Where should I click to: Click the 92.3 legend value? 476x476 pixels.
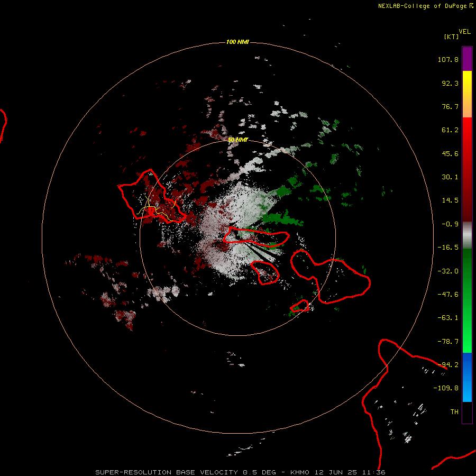[x=450, y=83]
